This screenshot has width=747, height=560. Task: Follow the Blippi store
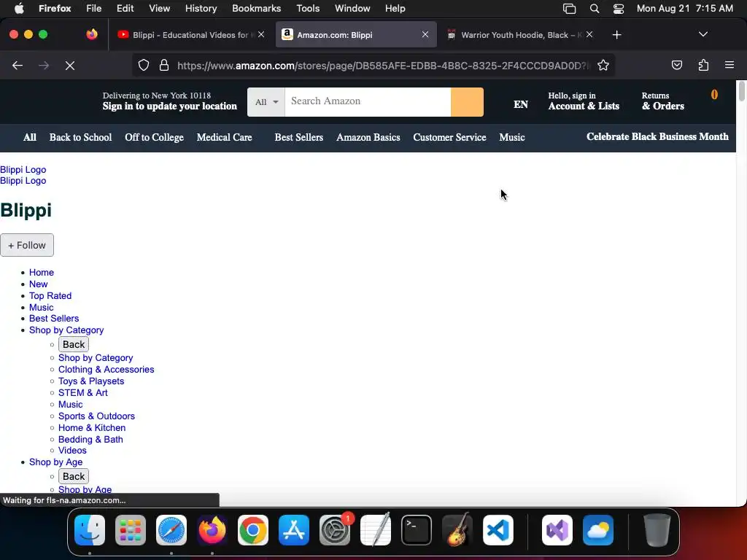(x=27, y=245)
